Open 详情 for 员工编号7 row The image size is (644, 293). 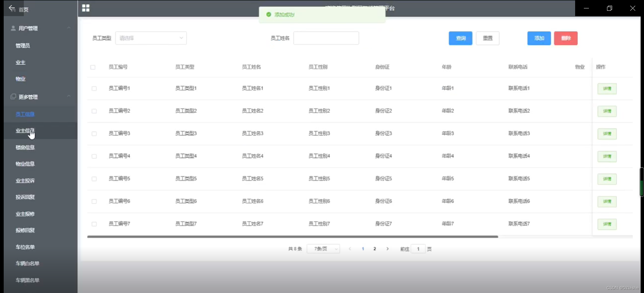pyautogui.click(x=607, y=224)
